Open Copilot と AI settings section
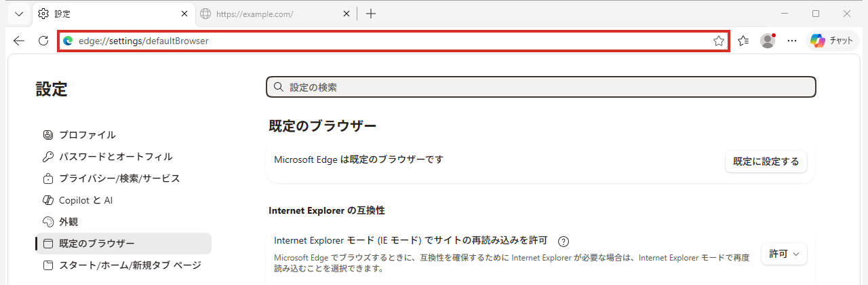This screenshot has height=285, width=868. coord(123,199)
